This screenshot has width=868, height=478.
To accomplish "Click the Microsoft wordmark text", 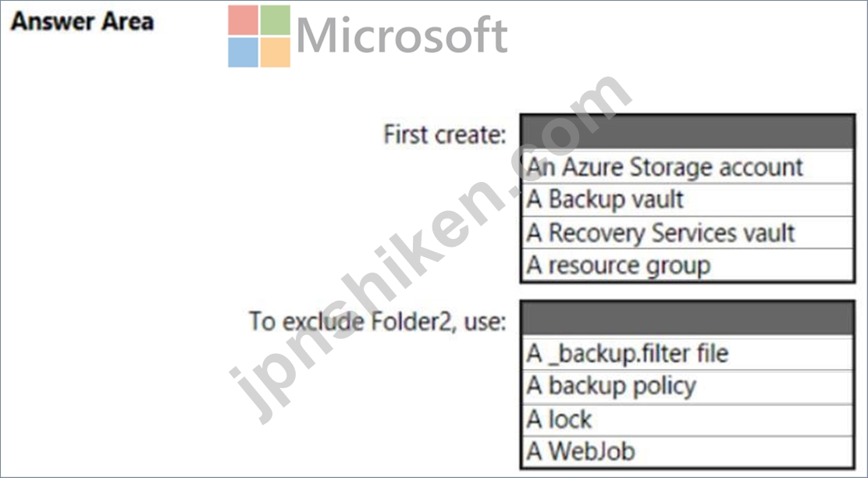I will click(x=402, y=36).
